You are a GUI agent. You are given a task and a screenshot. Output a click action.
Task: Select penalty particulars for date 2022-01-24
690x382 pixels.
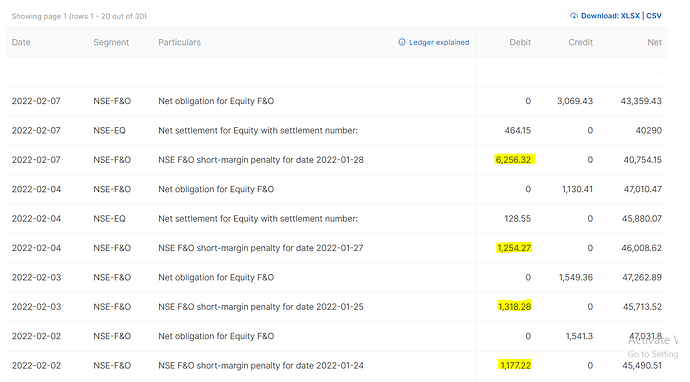pos(261,366)
